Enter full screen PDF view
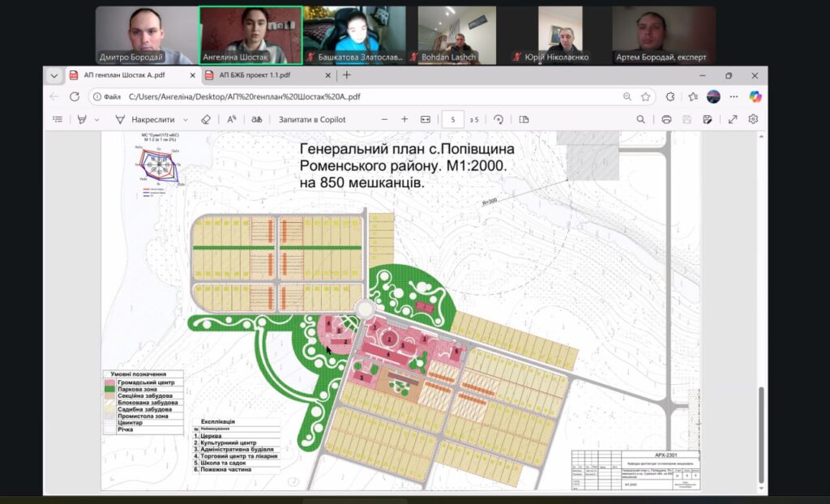 733,119
